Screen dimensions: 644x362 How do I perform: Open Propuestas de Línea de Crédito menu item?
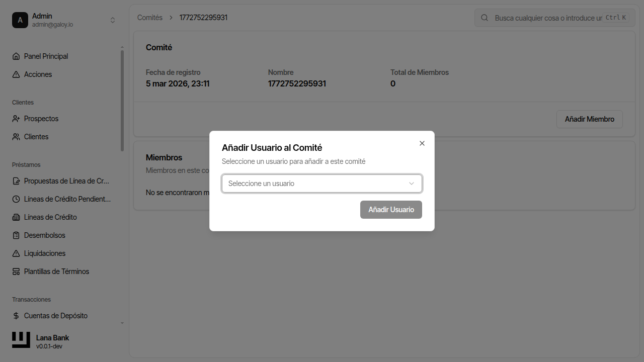click(x=66, y=181)
